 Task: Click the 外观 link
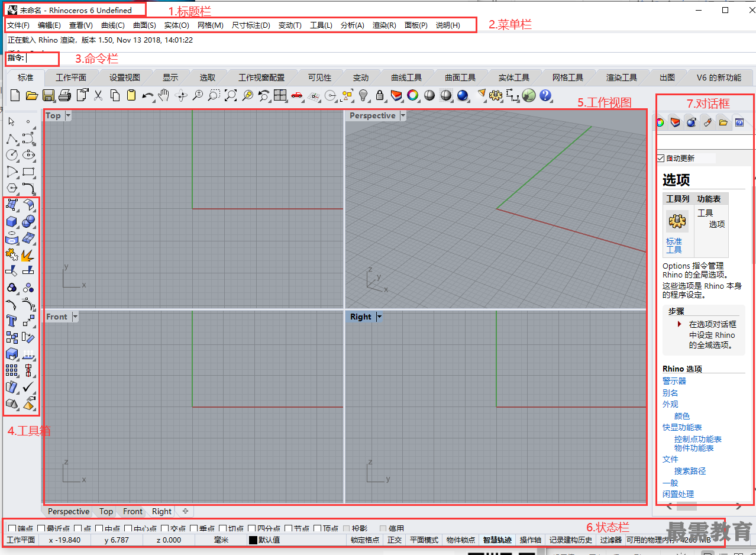pos(670,404)
